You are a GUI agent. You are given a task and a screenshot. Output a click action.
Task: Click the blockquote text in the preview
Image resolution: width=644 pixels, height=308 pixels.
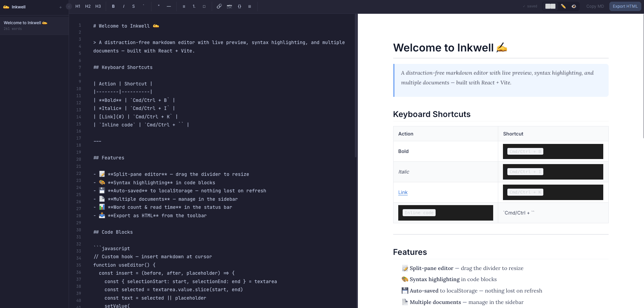pos(497,78)
